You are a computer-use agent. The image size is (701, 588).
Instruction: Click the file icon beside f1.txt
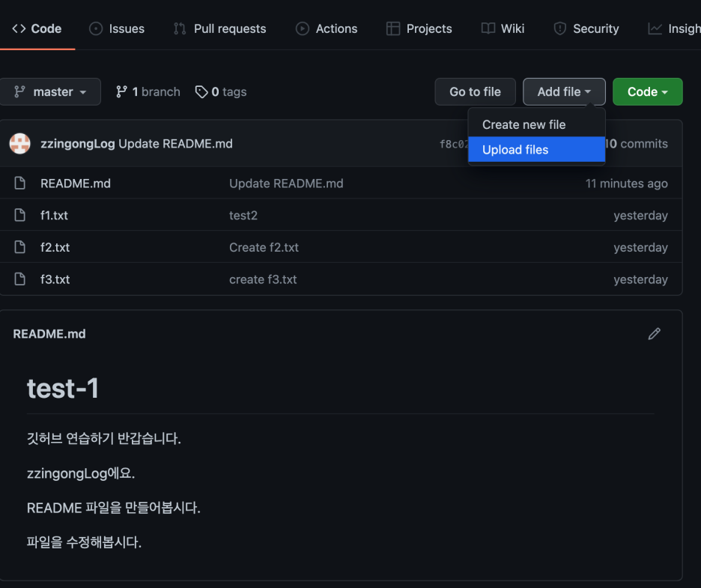pos(19,215)
